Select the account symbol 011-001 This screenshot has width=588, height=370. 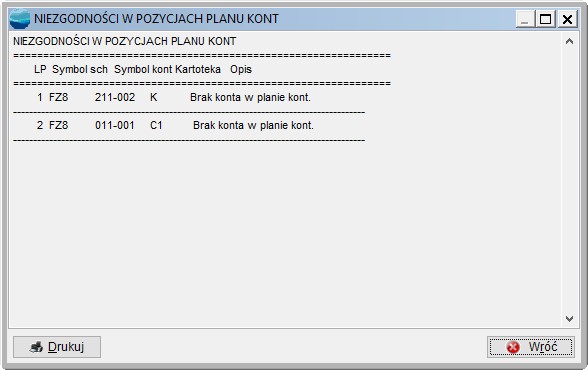(115, 125)
